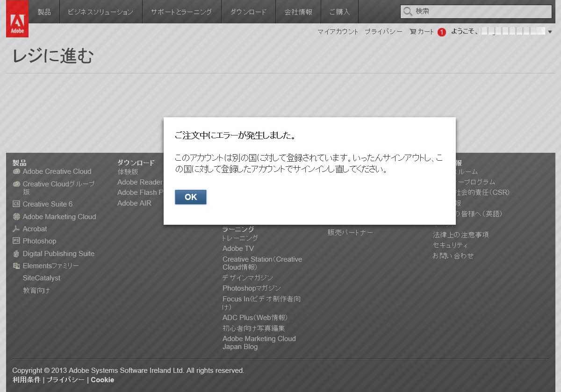Open Digital Publishing Suite link
The image size is (561, 392).
[58, 254]
